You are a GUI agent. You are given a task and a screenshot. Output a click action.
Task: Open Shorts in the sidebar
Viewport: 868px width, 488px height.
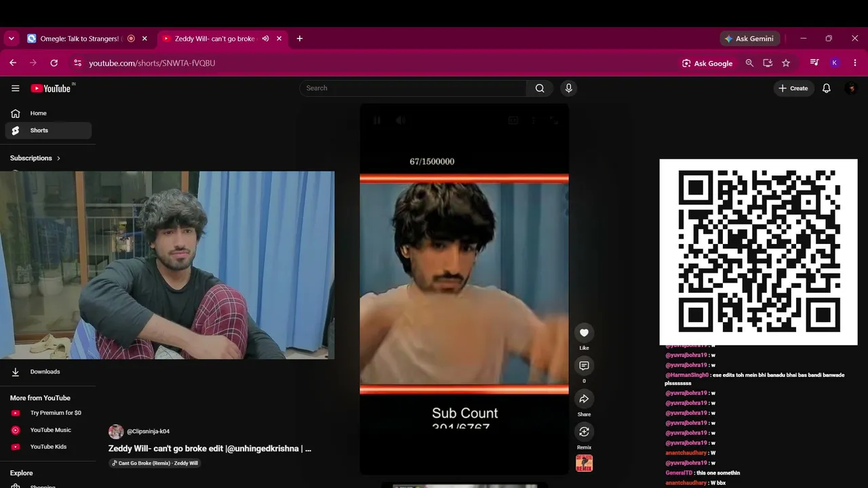tap(48, 130)
